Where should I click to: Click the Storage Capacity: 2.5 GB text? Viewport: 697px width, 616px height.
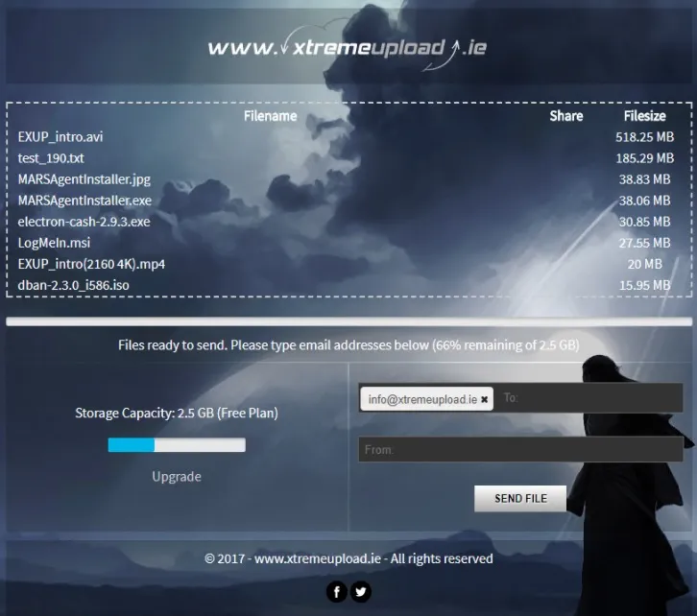point(177,413)
